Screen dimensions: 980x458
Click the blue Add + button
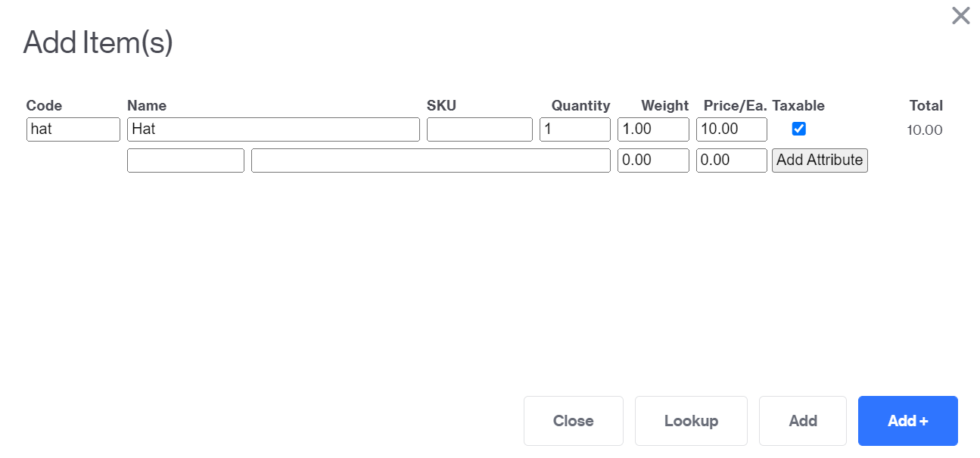pos(908,421)
